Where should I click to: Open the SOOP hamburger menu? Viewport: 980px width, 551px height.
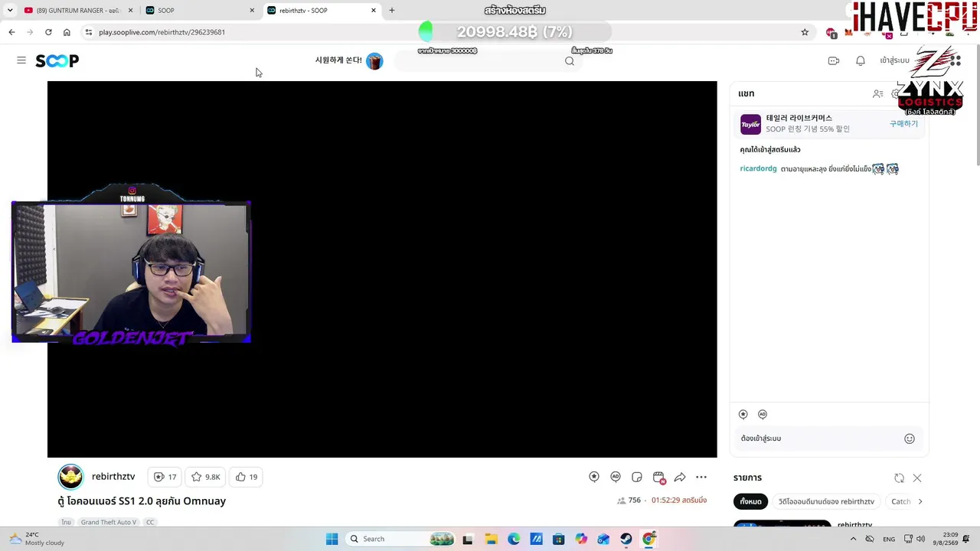pyautogui.click(x=21, y=60)
